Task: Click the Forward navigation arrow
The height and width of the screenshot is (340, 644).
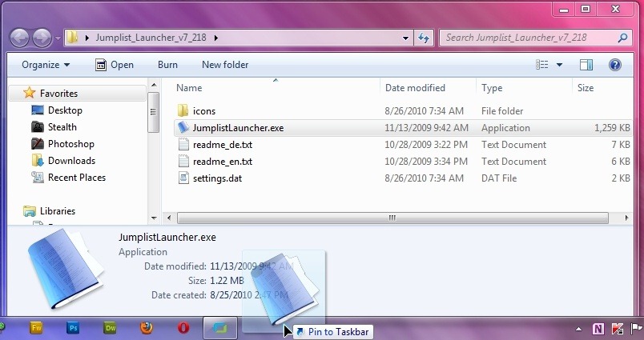Action: tap(42, 38)
